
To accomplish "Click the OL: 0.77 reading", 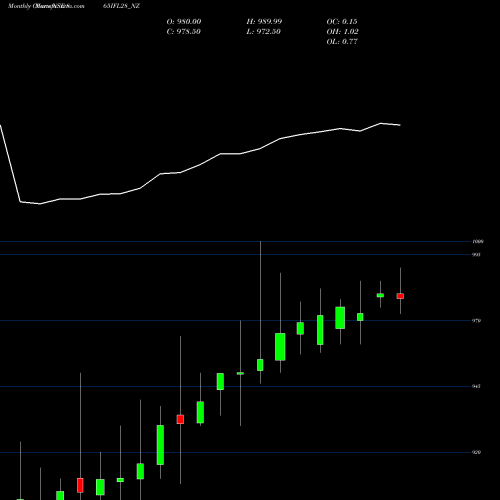I will pos(342,41).
